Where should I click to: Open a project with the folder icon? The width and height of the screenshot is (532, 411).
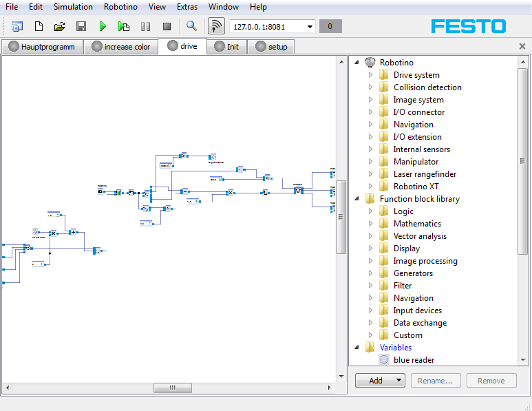tap(60, 26)
